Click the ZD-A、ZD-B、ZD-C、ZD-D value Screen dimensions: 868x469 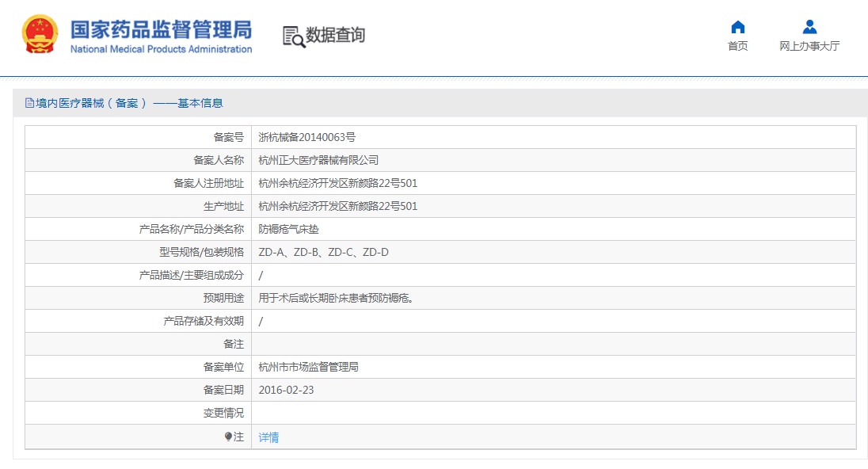point(323,252)
